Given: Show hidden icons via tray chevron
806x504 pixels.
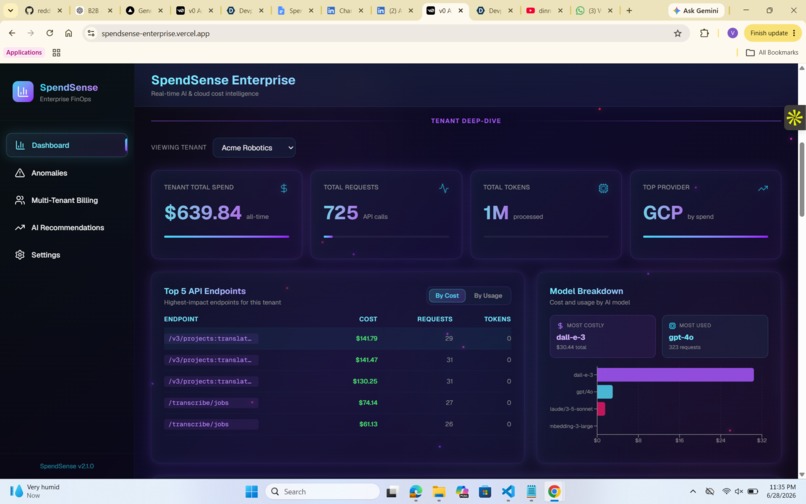Looking at the screenshot, I should coord(692,492).
